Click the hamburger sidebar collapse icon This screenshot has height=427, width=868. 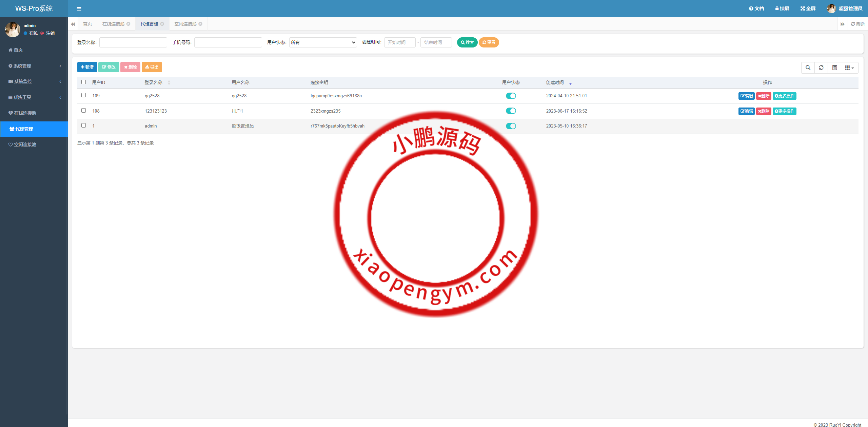(x=79, y=9)
